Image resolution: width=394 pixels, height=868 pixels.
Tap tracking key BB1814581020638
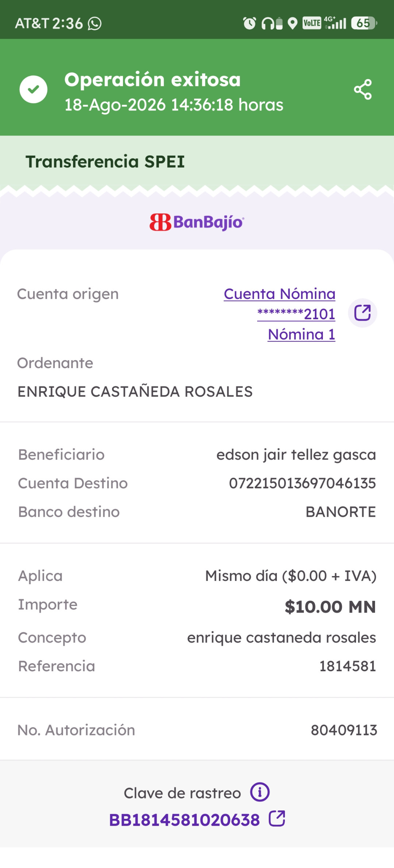coord(184,820)
